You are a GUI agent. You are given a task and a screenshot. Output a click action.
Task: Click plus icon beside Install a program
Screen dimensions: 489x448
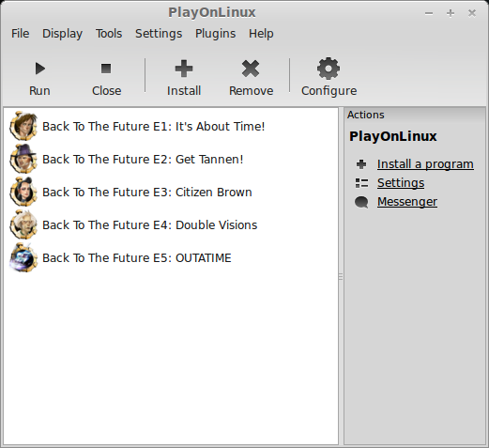click(361, 164)
